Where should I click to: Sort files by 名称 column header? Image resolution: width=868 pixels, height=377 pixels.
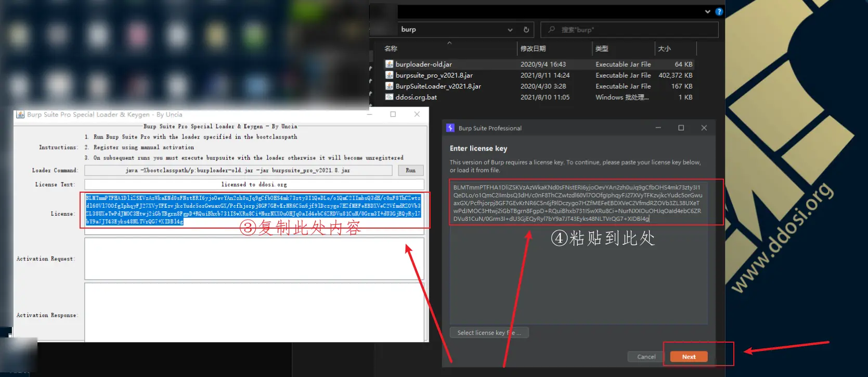pyautogui.click(x=391, y=48)
